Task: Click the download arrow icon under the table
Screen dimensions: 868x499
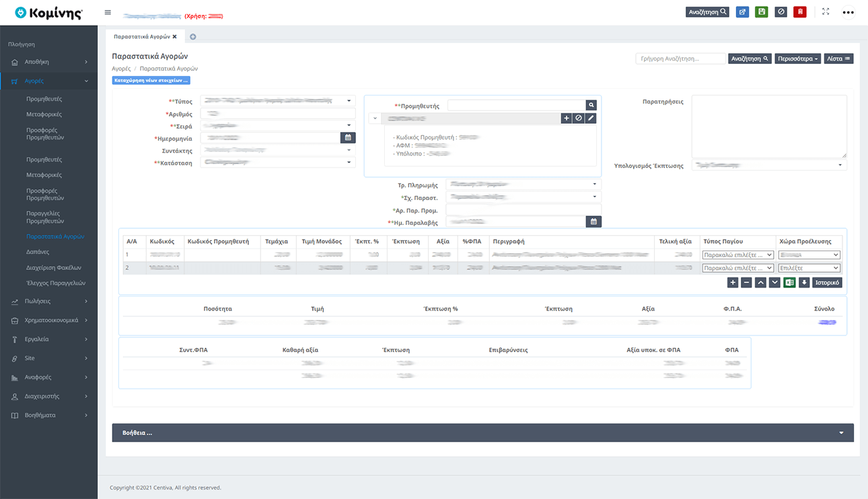Action: (x=804, y=283)
